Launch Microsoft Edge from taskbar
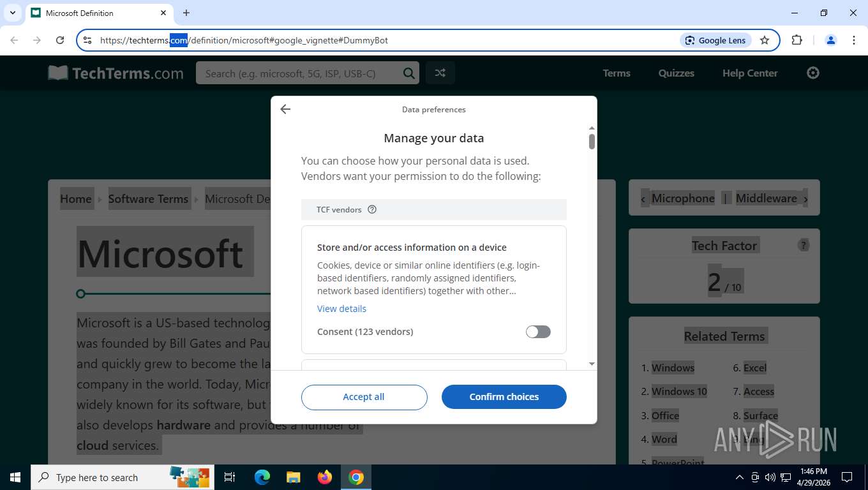 [262, 477]
